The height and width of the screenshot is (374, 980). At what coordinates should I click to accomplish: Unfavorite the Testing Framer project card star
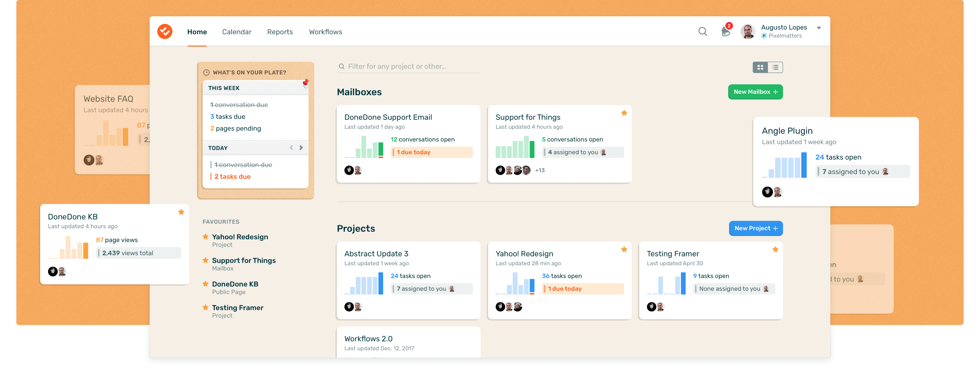tap(775, 249)
